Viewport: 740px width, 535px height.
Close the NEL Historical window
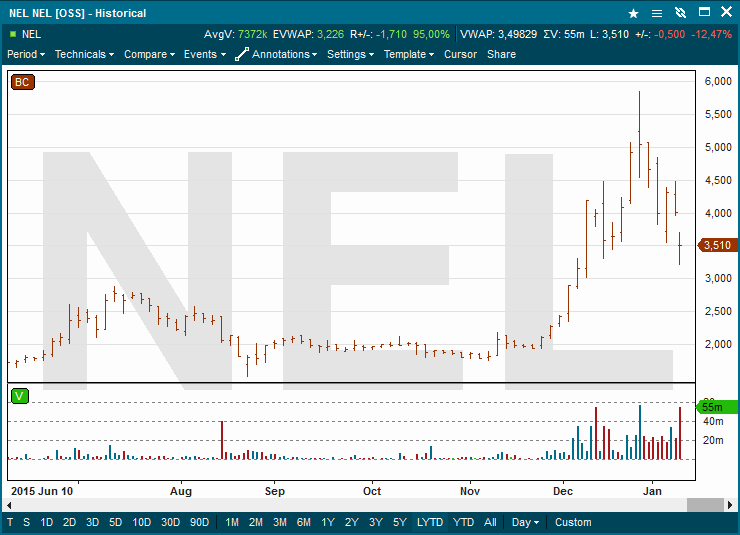[726, 12]
